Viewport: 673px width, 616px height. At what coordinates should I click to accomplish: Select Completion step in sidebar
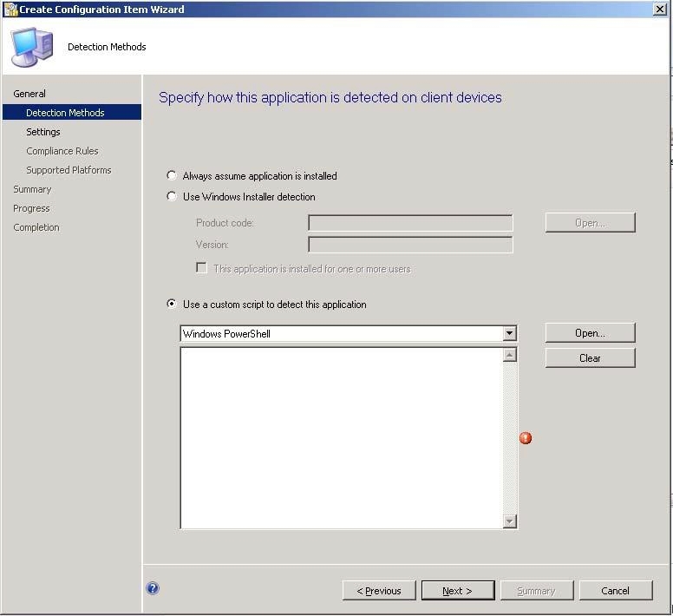coord(36,227)
